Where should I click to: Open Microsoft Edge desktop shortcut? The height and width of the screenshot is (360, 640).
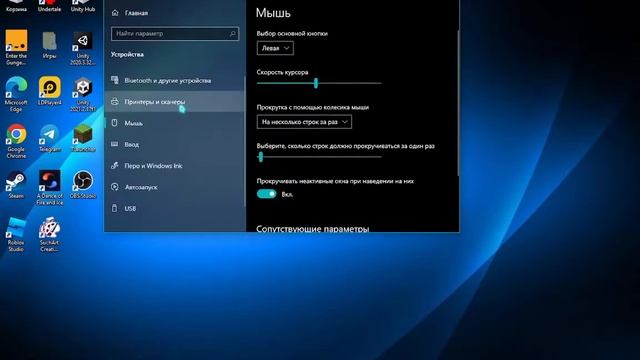16,94
